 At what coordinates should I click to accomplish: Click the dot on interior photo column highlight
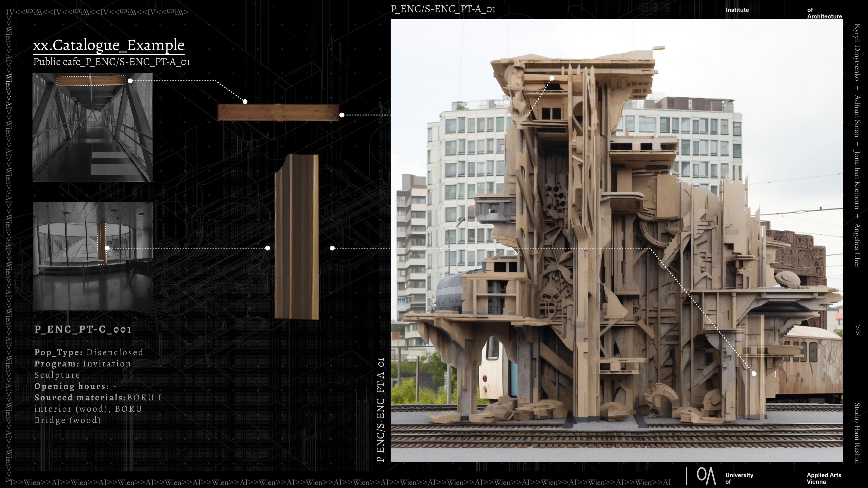[x=107, y=248]
